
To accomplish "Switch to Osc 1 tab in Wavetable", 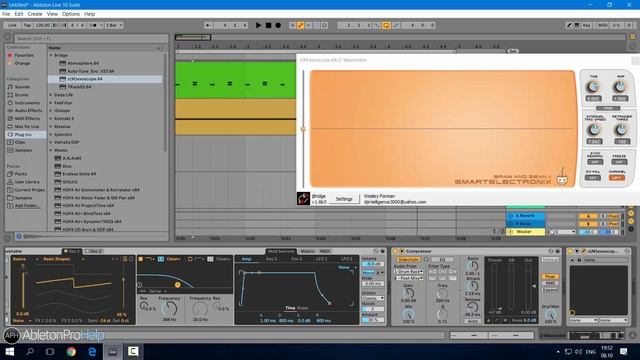I will click(73, 251).
